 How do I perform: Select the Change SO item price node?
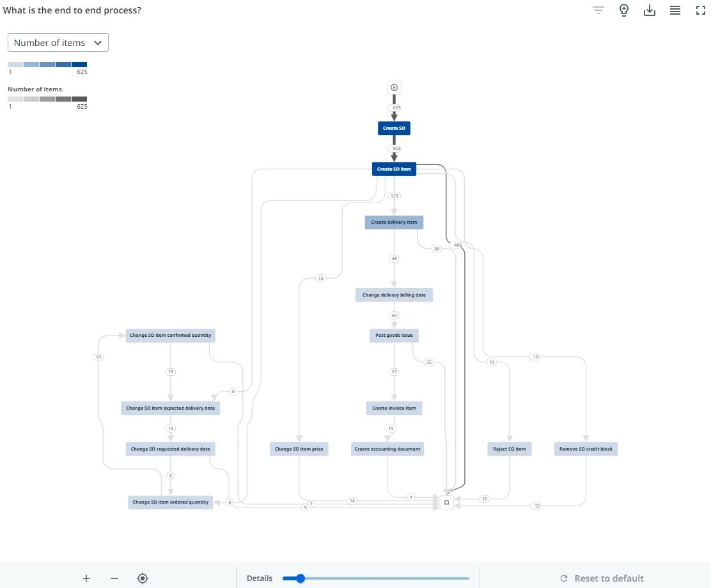[299, 449]
